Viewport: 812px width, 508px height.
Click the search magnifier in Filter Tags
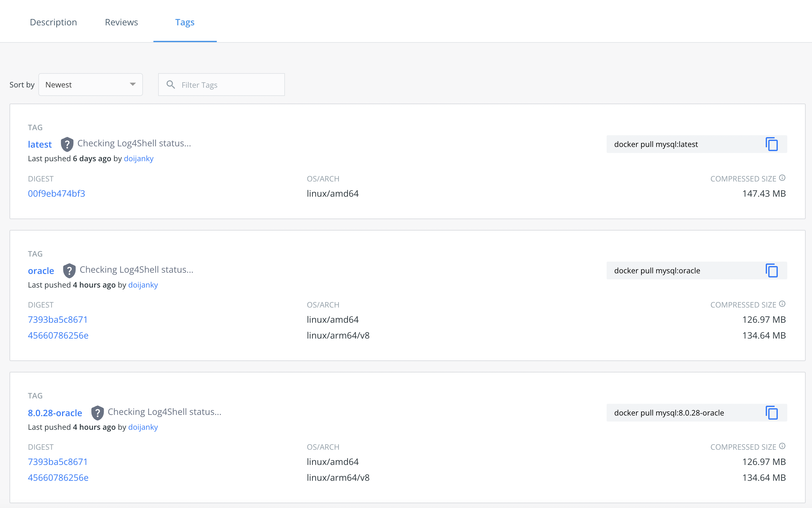(x=171, y=85)
